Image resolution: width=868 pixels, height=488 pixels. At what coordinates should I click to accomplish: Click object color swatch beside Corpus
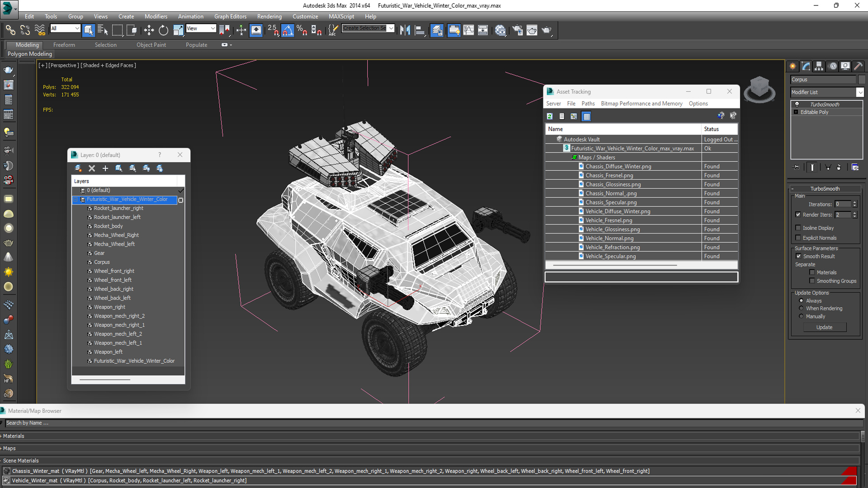[x=862, y=80]
